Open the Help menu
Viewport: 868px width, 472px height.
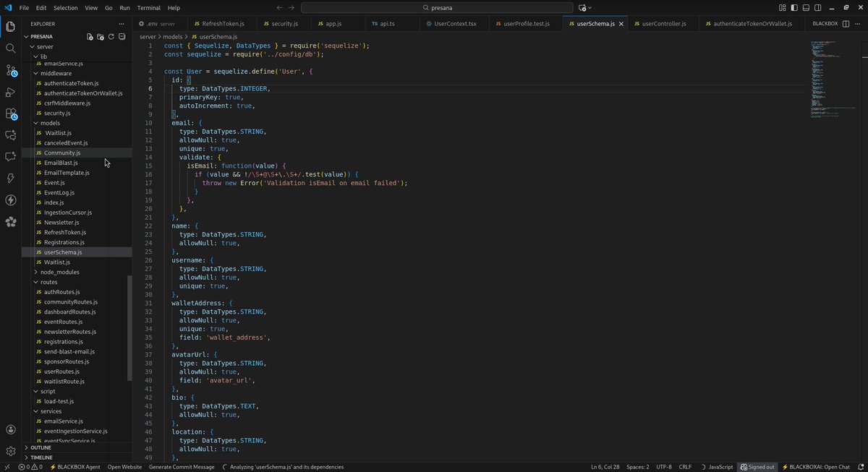point(174,7)
